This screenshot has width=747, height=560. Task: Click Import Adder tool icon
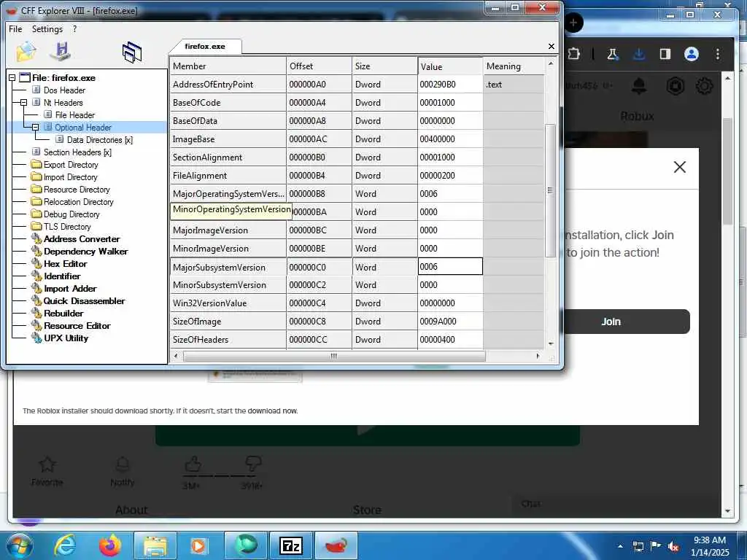36,288
